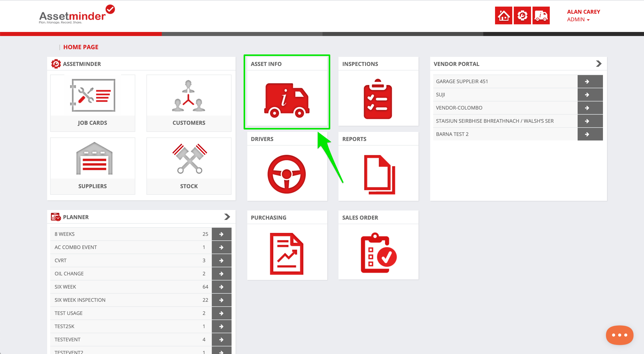Open CVRT planner arrow

click(x=222, y=260)
